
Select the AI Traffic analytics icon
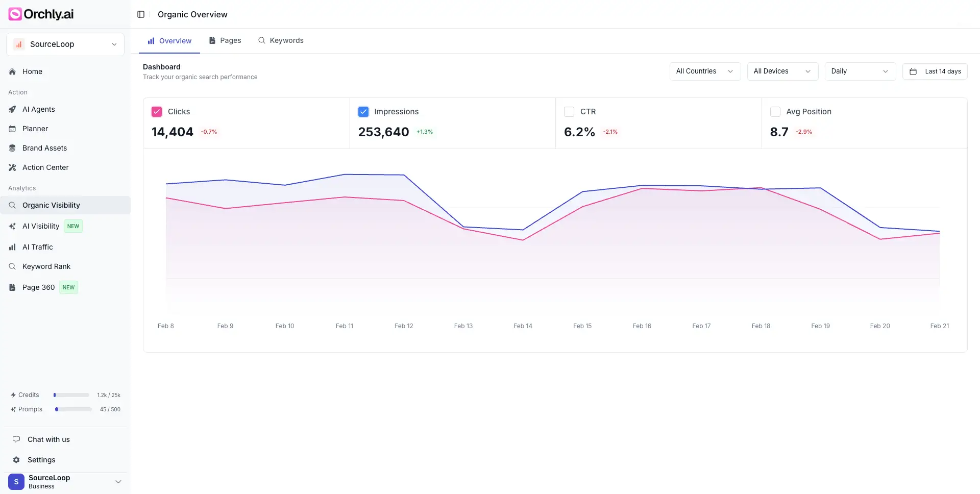pyautogui.click(x=12, y=247)
